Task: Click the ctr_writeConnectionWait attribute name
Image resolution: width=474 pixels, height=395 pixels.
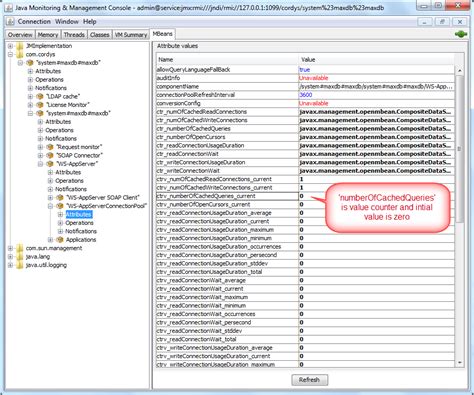Action: pos(188,171)
